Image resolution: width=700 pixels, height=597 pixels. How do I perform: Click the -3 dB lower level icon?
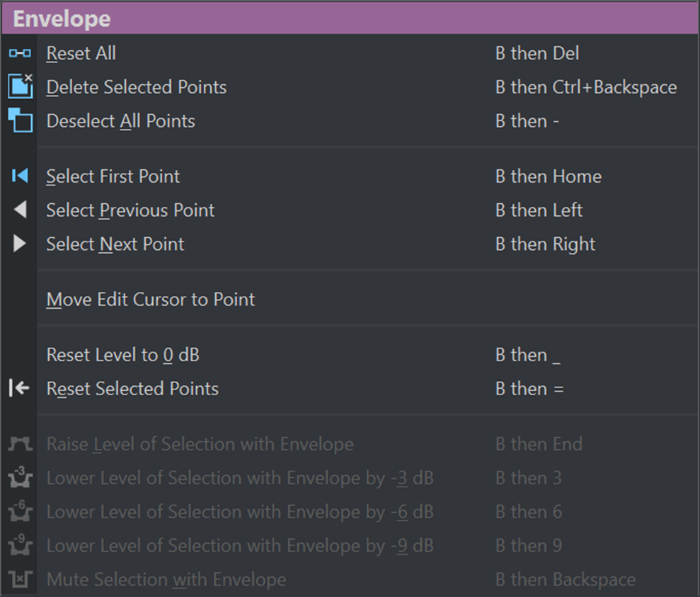[20, 477]
